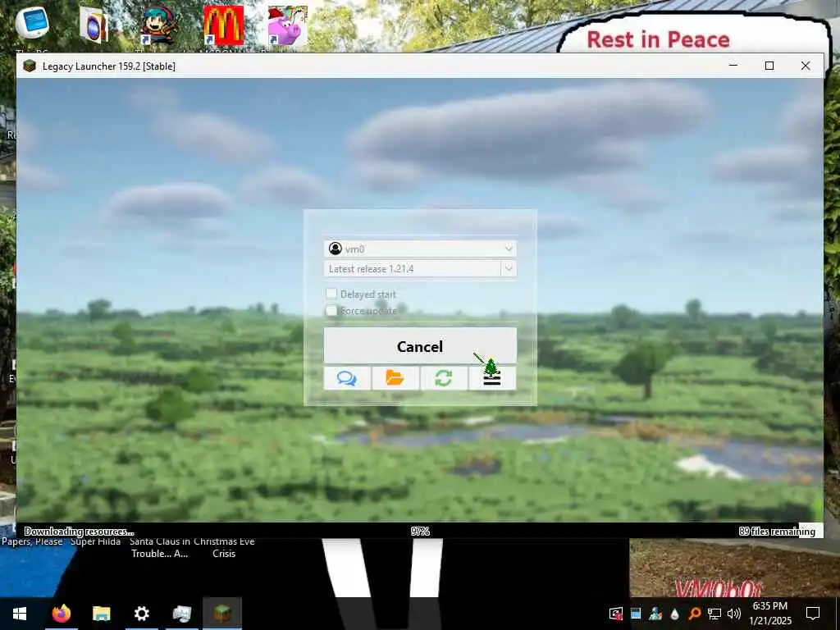Open the notification center icon
Viewport: 840px width, 630px height.
click(x=813, y=614)
